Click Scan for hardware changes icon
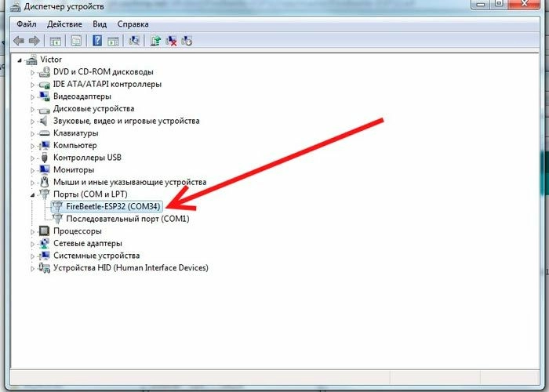The height and width of the screenshot is (392, 549). coord(134,40)
